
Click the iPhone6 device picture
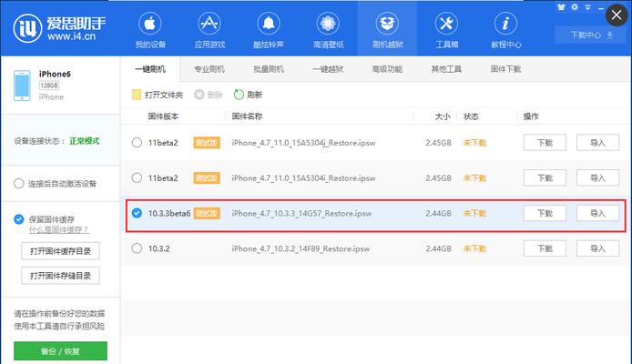pos(22,86)
